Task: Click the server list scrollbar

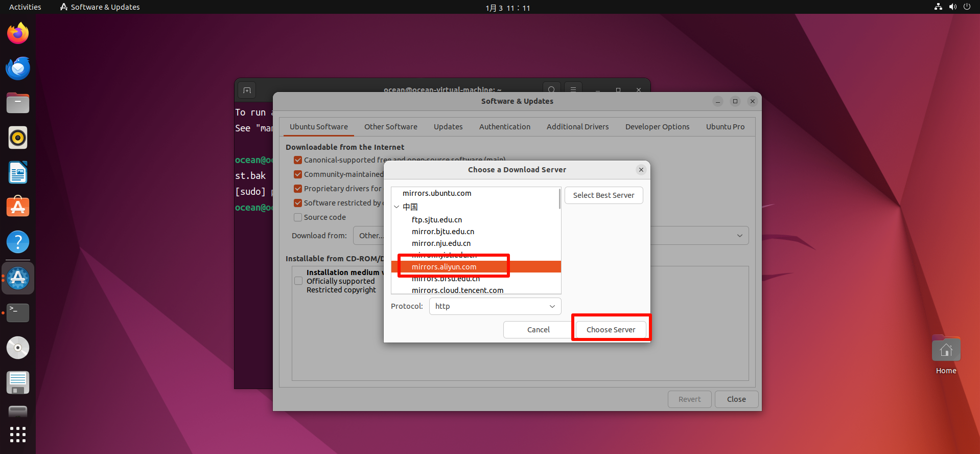Action: (x=559, y=199)
